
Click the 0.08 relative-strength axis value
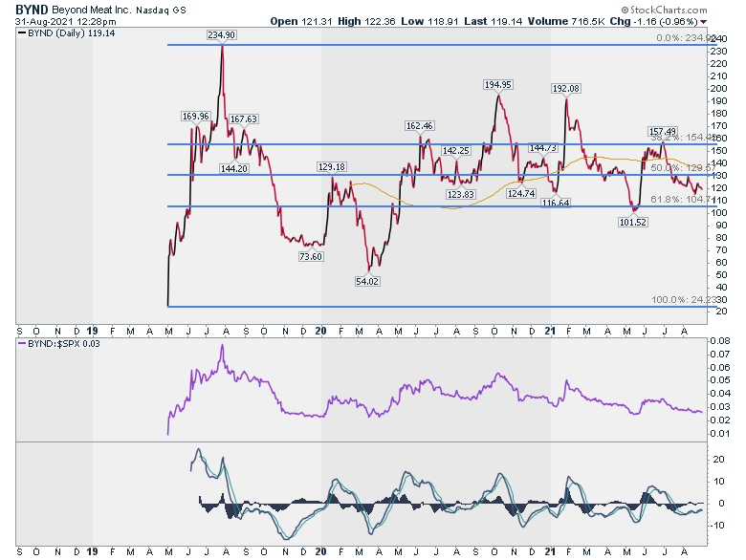[x=720, y=341]
